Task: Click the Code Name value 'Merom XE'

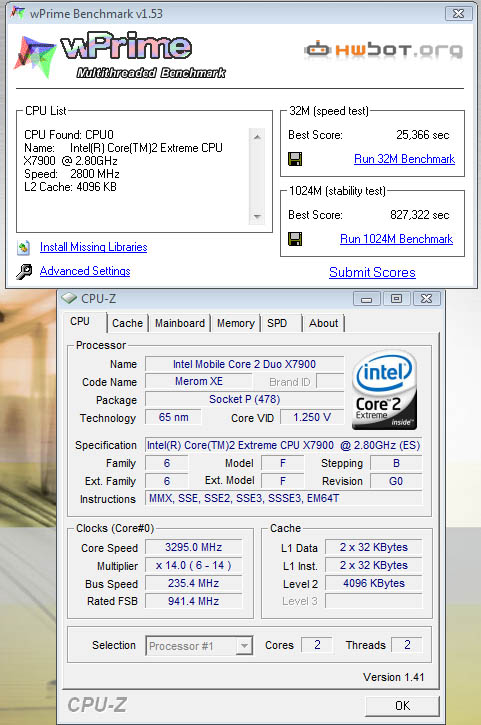Action: click(x=199, y=381)
